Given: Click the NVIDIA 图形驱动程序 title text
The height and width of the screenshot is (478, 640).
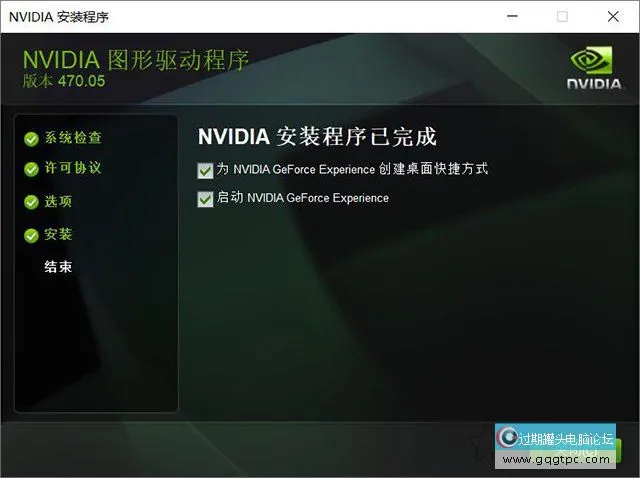Looking at the screenshot, I should (x=136, y=60).
